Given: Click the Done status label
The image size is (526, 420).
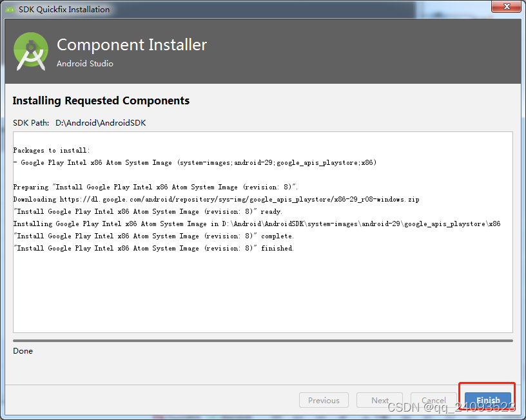Looking at the screenshot, I should [23, 350].
